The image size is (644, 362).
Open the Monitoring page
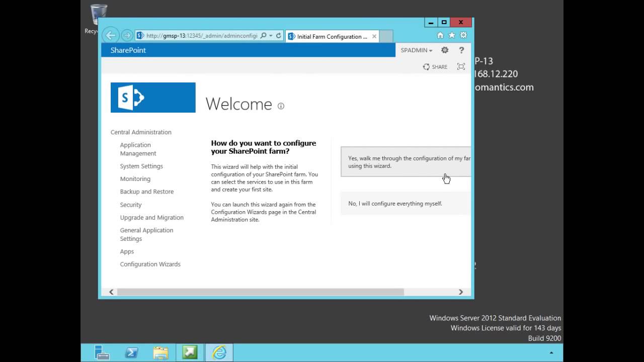[x=135, y=179]
